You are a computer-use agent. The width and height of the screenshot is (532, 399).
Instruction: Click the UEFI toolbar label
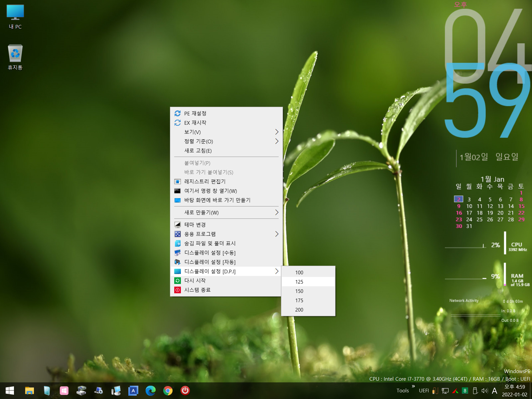click(424, 391)
